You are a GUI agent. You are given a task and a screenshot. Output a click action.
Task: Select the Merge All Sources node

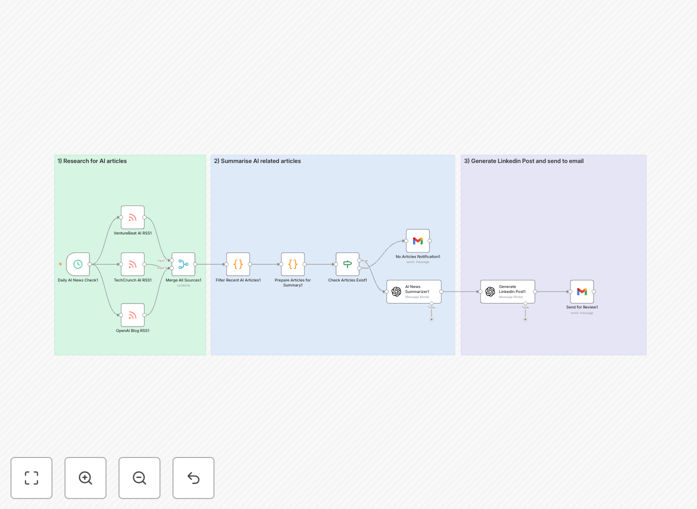coord(183,265)
